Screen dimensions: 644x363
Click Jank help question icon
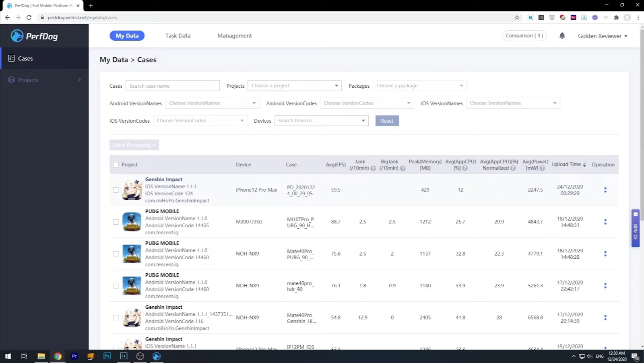click(373, 168)
